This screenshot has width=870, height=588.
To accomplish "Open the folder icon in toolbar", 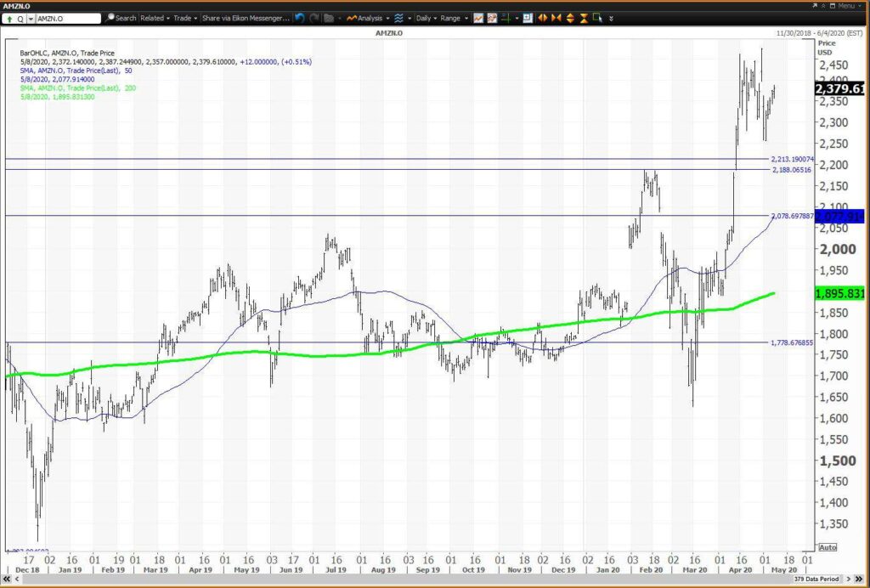I will click(x=329, y=18).
